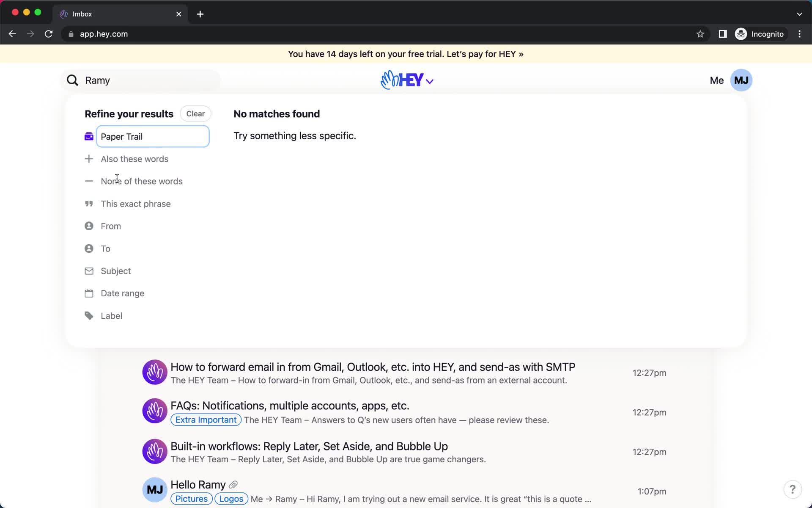Open the Chrome three-dot menu
812x508 pixels.
click(x=799, y=34)
